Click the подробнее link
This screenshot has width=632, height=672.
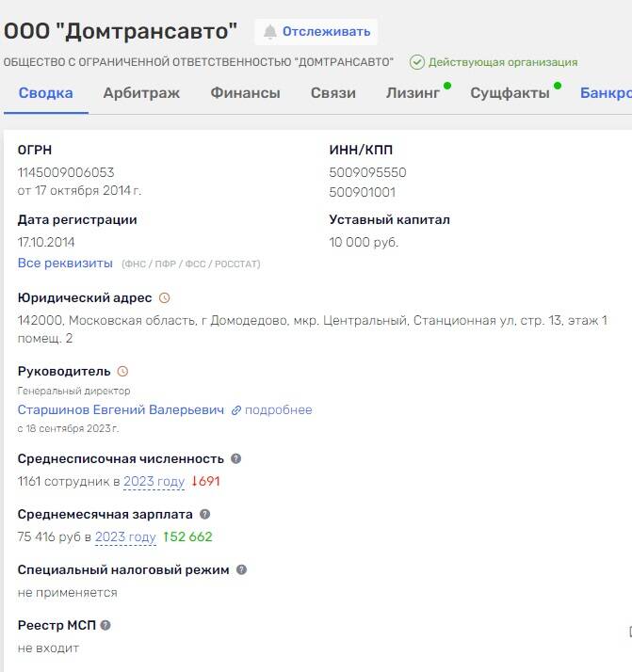[x=278, y=409]
